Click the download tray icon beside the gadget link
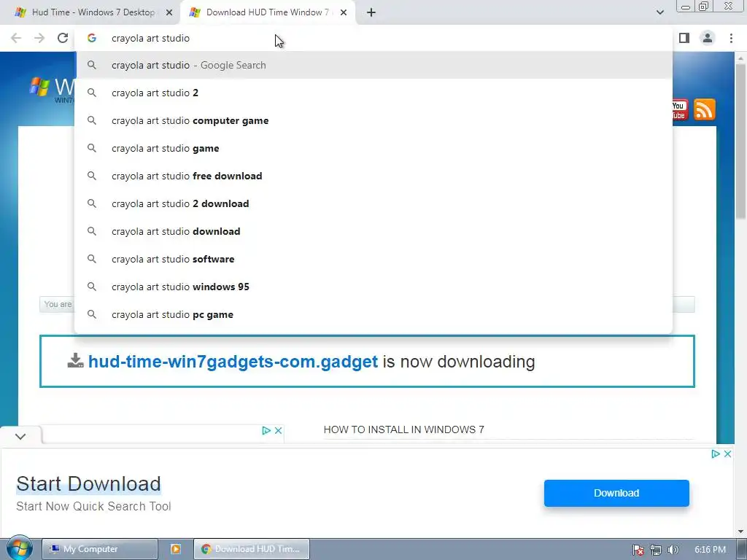The height and width of the screenshot is (560, 747). coord(75,360)
